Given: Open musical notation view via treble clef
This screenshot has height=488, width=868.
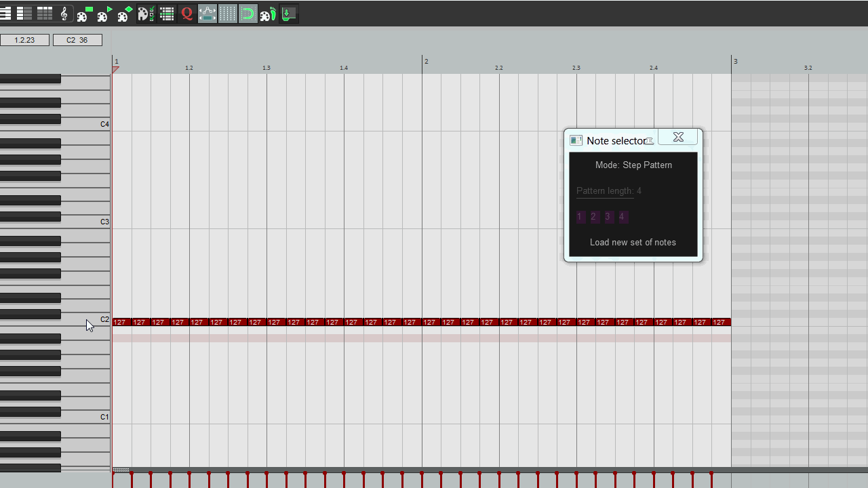Looking at the screenshot, I should click(x=64, y=14).
